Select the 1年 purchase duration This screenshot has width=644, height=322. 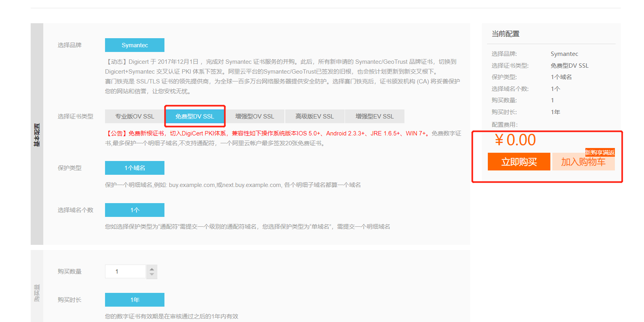pyautogui.click(x=135, y=300)
